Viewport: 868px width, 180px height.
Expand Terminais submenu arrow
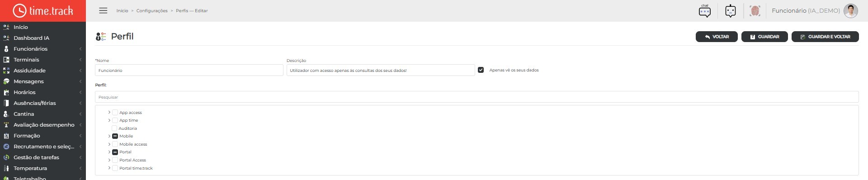coord(80,60)
